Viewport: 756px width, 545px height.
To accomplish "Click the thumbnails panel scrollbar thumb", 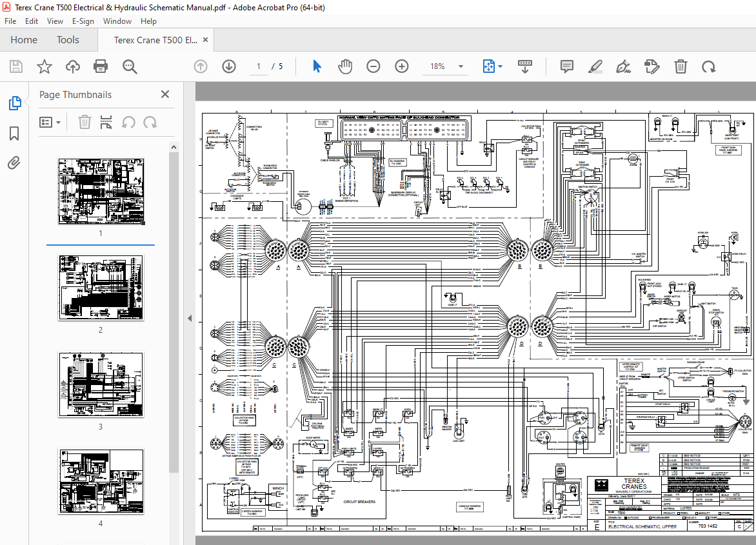I will pos(174,312).
